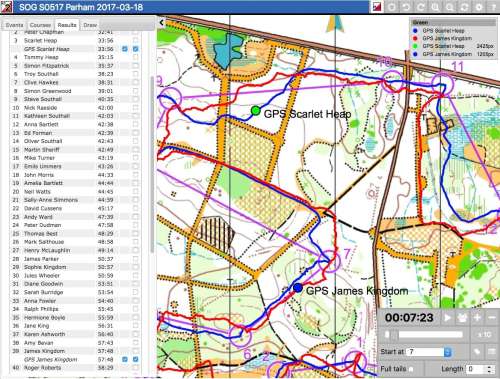Toggle controls display with circle icon

[x=392, y=7]
